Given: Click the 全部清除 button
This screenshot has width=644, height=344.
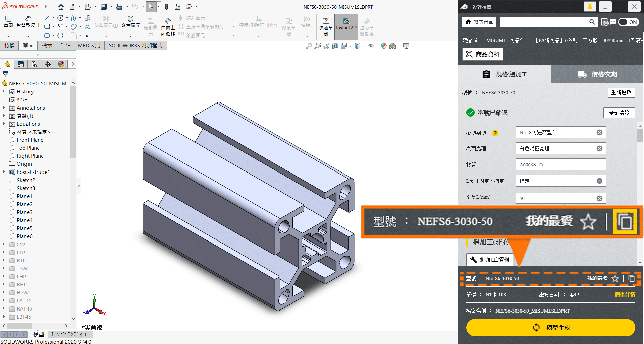Looking at the screenshot, I should [x=619, y=113].
